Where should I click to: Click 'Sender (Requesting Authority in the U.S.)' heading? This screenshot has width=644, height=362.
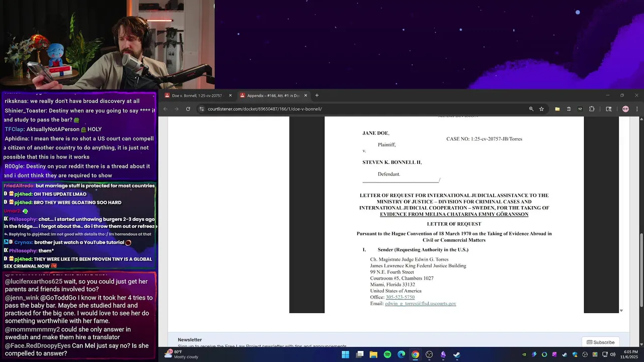423,250
